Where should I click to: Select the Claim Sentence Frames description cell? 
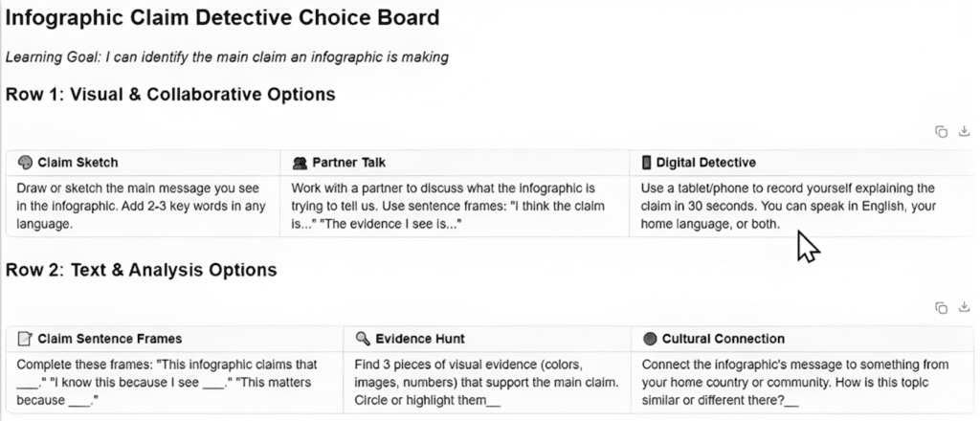click(173, 383)
